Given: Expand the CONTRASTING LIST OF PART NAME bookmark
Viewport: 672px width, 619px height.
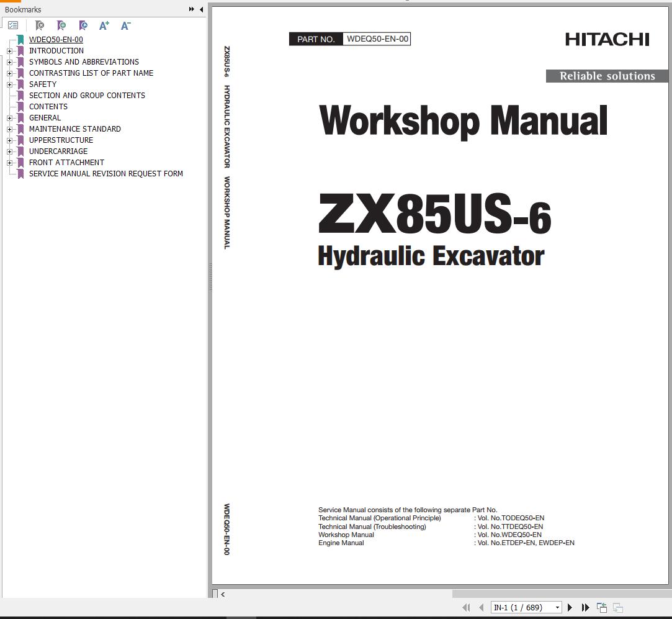Looking at the screenshot, I should pos(9,73).
